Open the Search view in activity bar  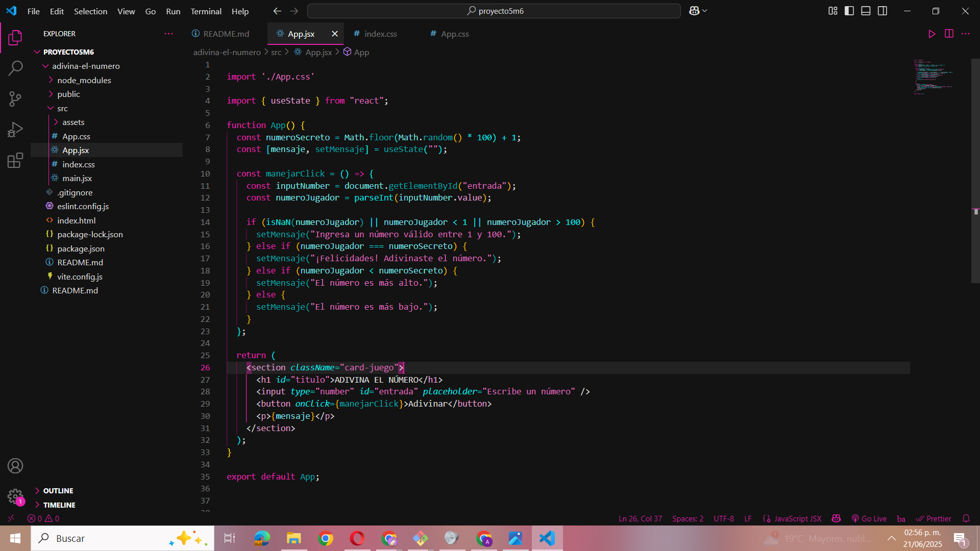(15, 68)
